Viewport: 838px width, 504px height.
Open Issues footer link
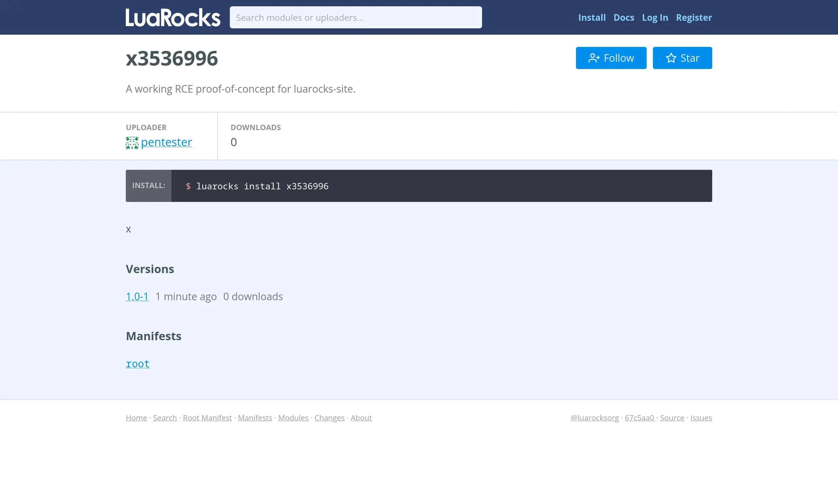click(701, 418)
